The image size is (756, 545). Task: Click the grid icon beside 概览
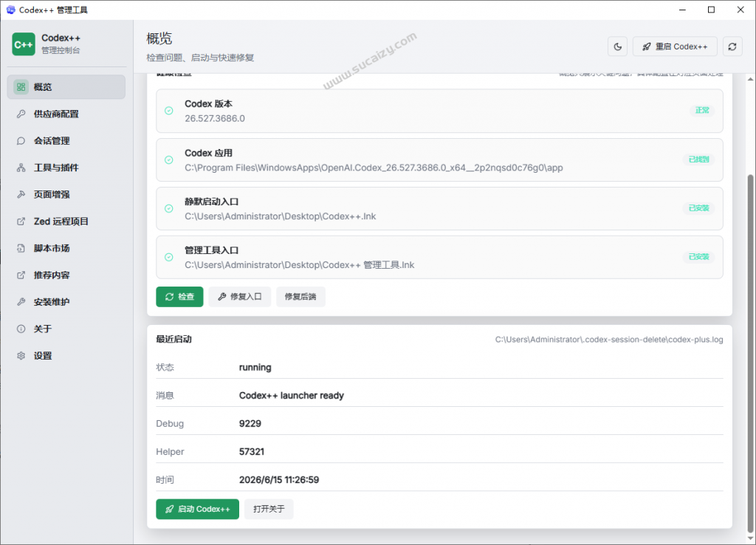click(x=21, y=87)
